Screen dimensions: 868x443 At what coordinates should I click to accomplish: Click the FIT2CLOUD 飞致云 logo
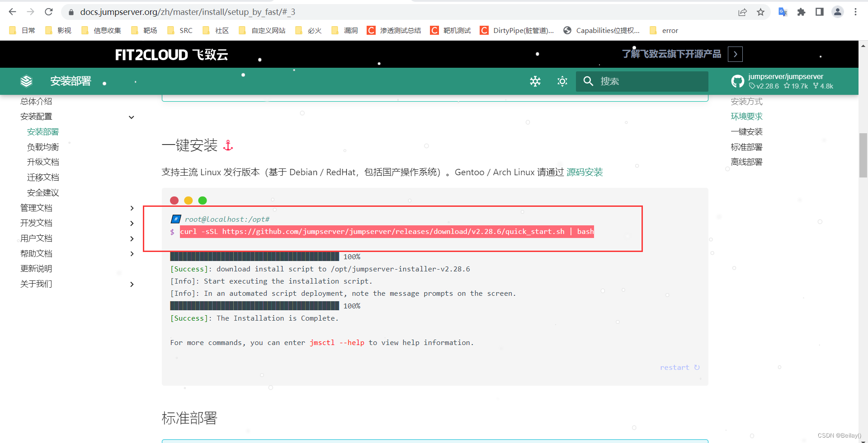click(x=171, y=55)
